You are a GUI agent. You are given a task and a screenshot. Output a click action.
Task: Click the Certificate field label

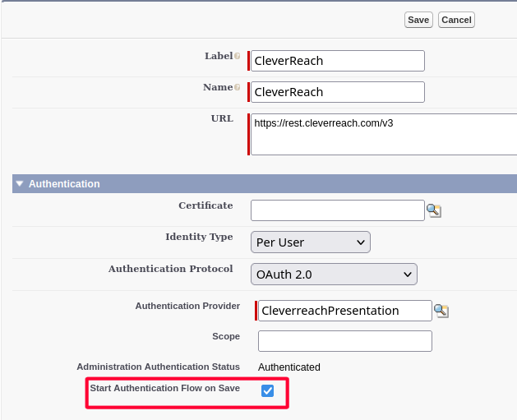pos(205,205)
